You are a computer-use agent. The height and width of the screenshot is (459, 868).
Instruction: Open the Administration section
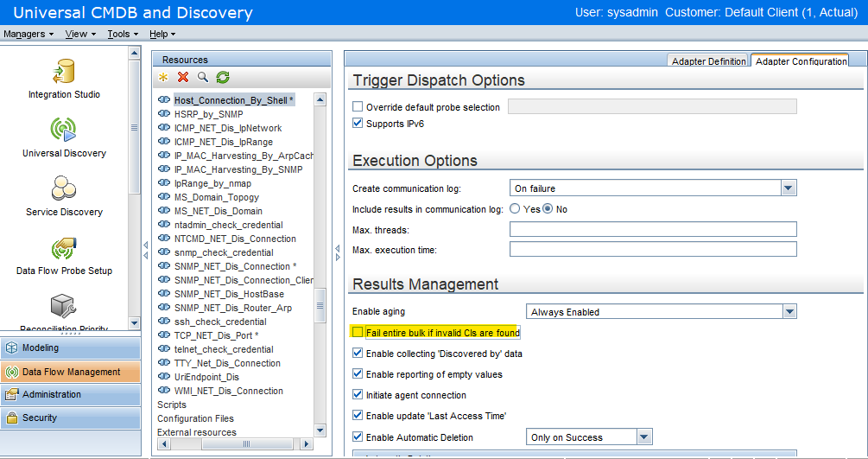pyautogui.click(x=70, y=394)
